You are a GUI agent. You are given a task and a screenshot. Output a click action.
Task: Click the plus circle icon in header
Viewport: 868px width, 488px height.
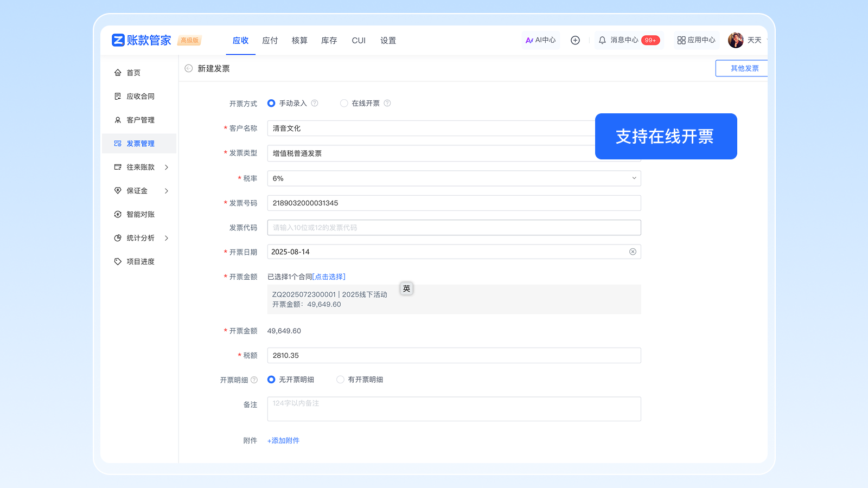(575, 40)
